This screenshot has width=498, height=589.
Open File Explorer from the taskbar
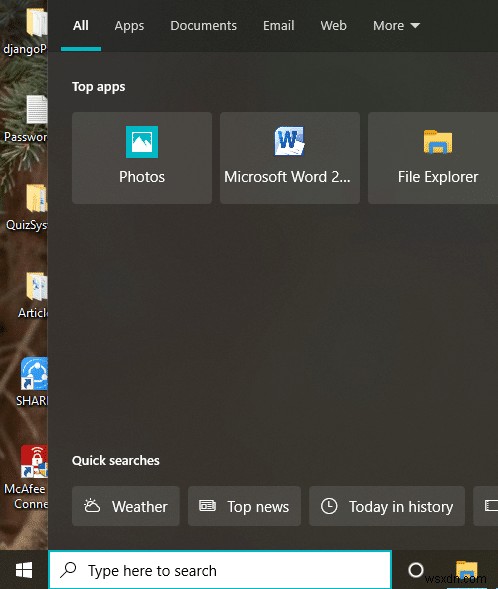(x=466, y=570)
